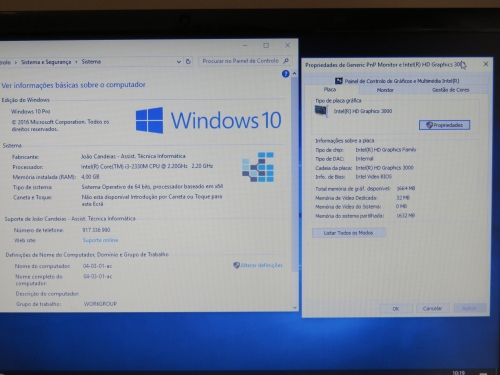Open the Suporte online link

click(100, 240)
